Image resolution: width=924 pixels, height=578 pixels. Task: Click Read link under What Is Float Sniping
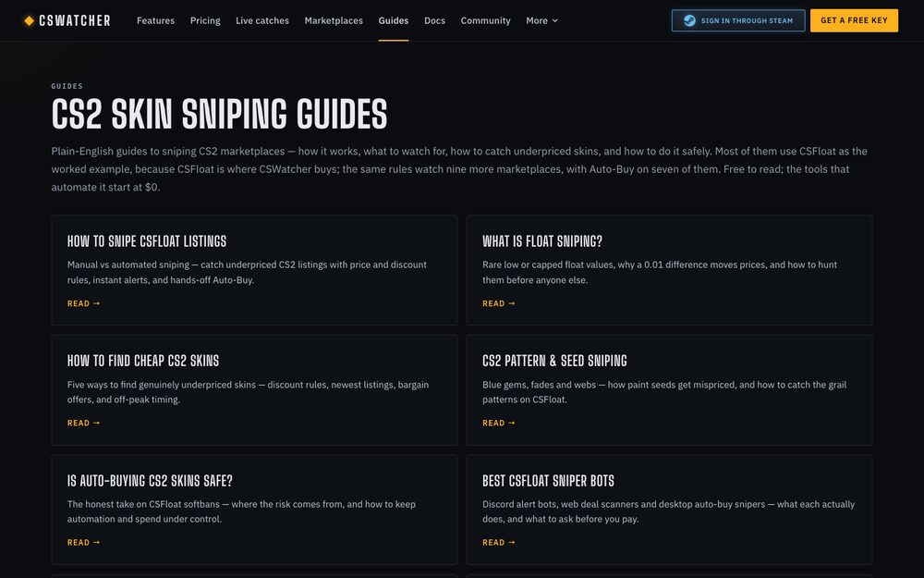coord(499,303)
